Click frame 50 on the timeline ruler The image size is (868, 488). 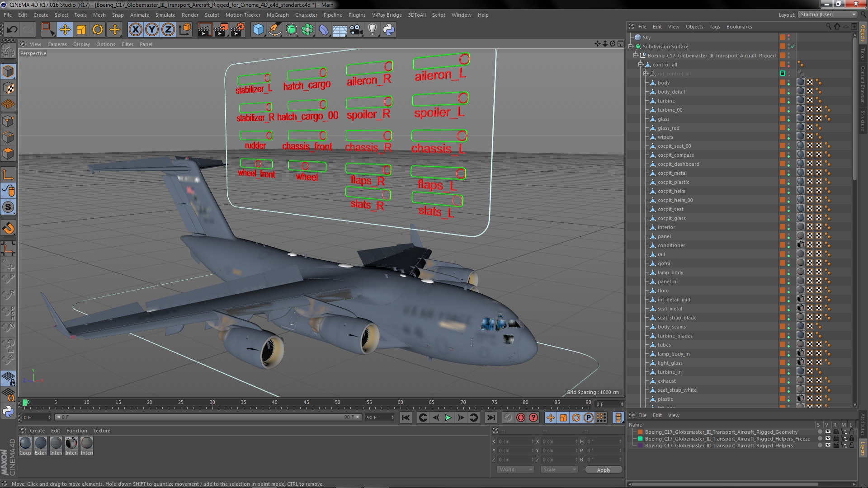point(337,402)
